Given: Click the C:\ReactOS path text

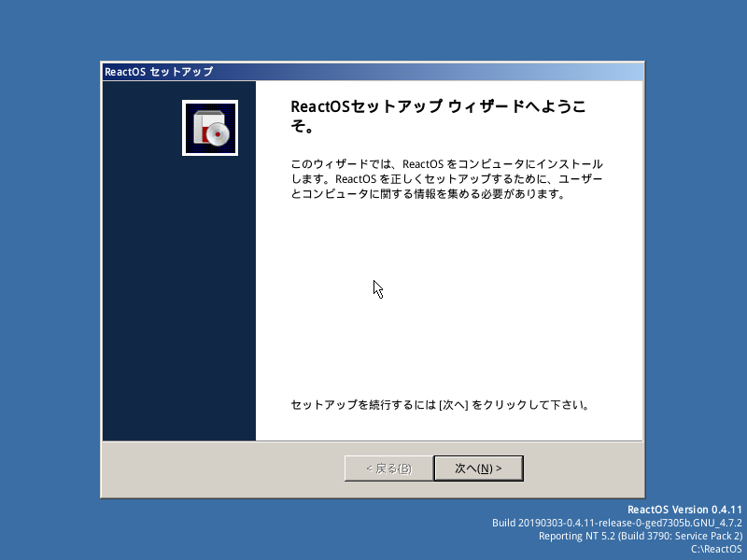Looking at the screenshot, I should 716,549.
